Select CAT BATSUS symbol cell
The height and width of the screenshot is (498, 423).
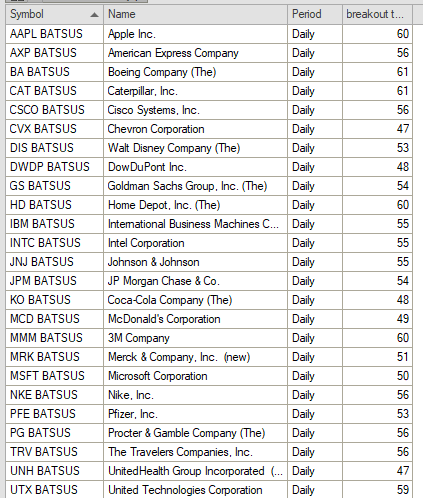55,91
